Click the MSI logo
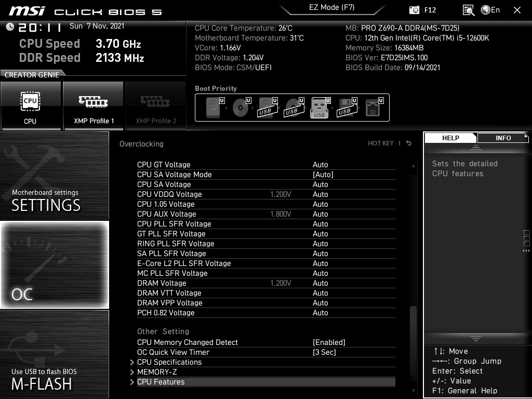Screen dimensions: 532x399 27,11
